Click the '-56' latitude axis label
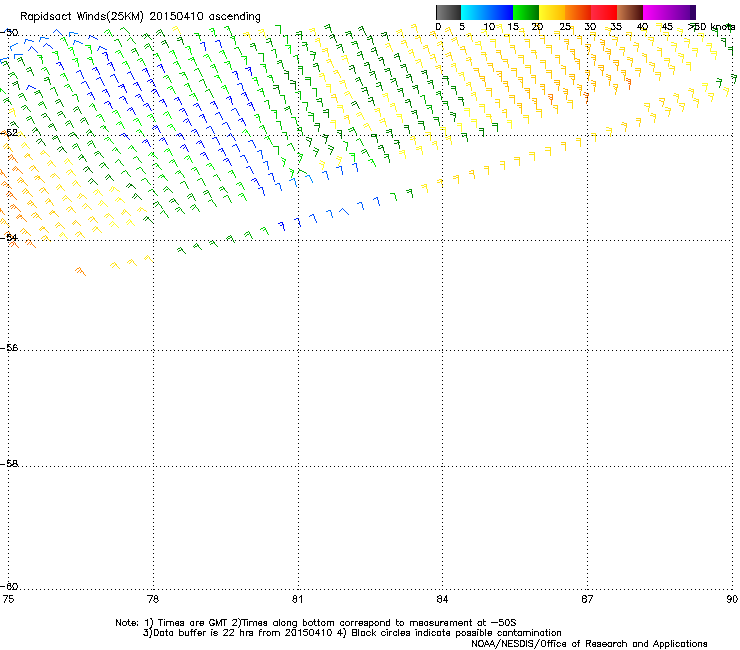 point(9,348)
